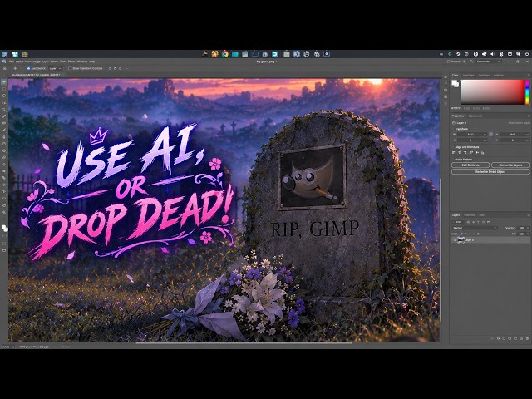Open the search magnifier in the top bar
This screenshot has width=532, height=399.
[x=471, y=62]
